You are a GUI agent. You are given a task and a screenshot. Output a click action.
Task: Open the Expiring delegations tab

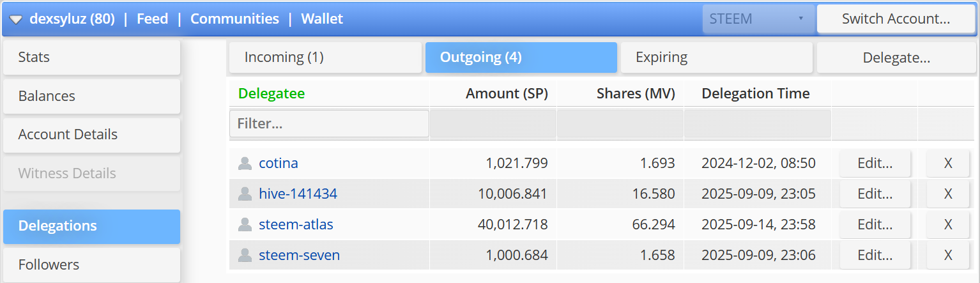[716, 57]
